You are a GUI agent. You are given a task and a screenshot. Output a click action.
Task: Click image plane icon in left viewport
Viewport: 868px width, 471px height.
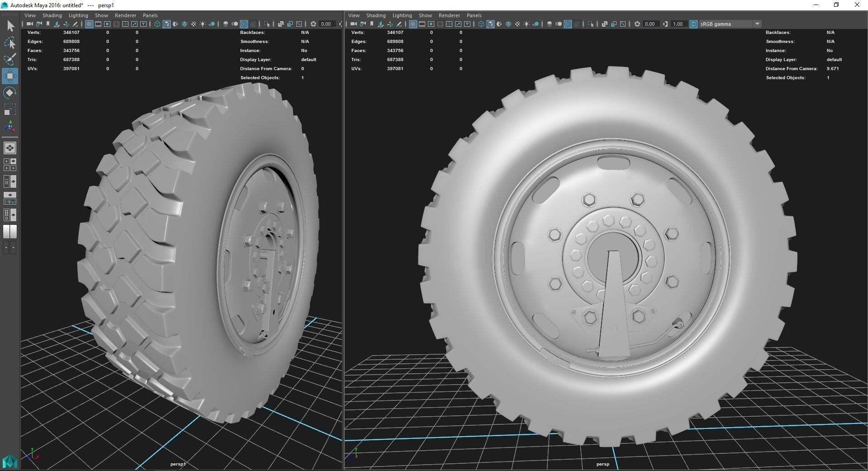click(x=57, y=24)
